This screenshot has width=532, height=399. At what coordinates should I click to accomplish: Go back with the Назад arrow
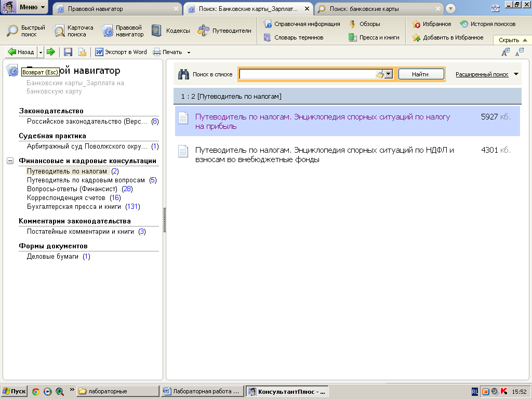[21, 52]
